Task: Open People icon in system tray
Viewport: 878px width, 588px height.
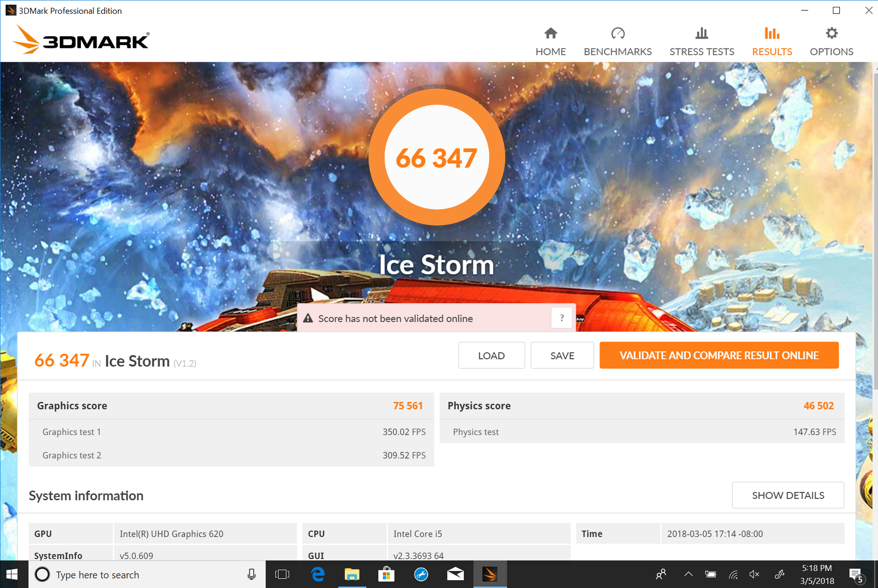Action: [661, 574]
